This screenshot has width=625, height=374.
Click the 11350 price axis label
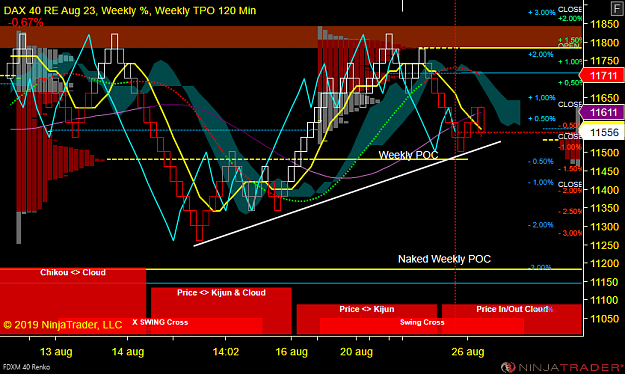[x=604, y=209]
